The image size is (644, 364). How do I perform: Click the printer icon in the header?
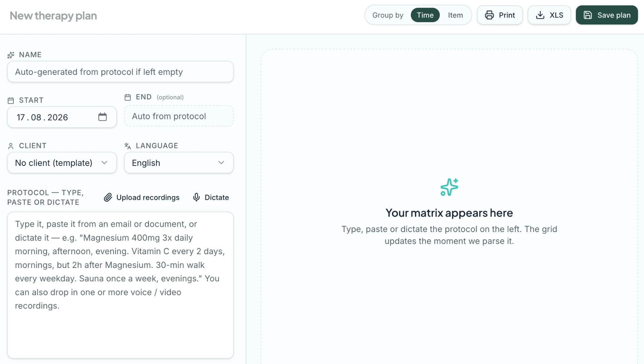click(489, 15)
